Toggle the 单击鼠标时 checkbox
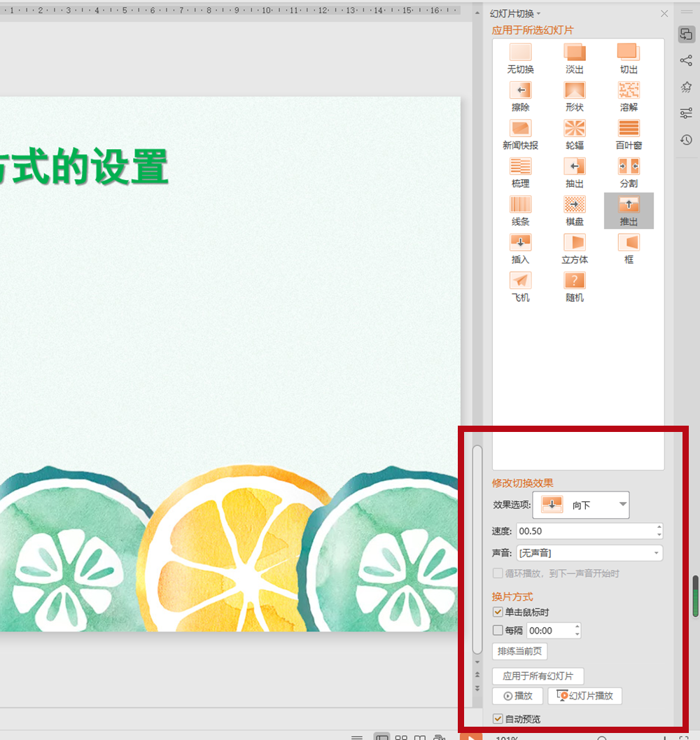 click(x=498, y=612)
